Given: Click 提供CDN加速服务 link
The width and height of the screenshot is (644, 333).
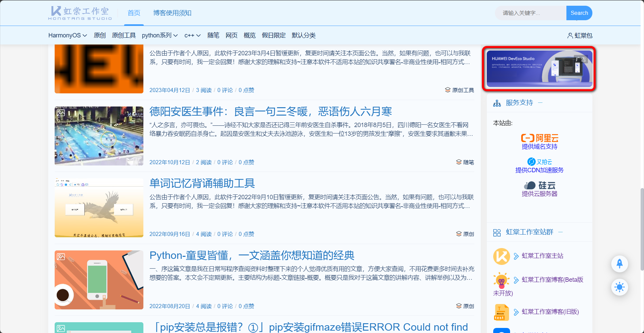Looking at the screenshot, I should pos(539,170).
